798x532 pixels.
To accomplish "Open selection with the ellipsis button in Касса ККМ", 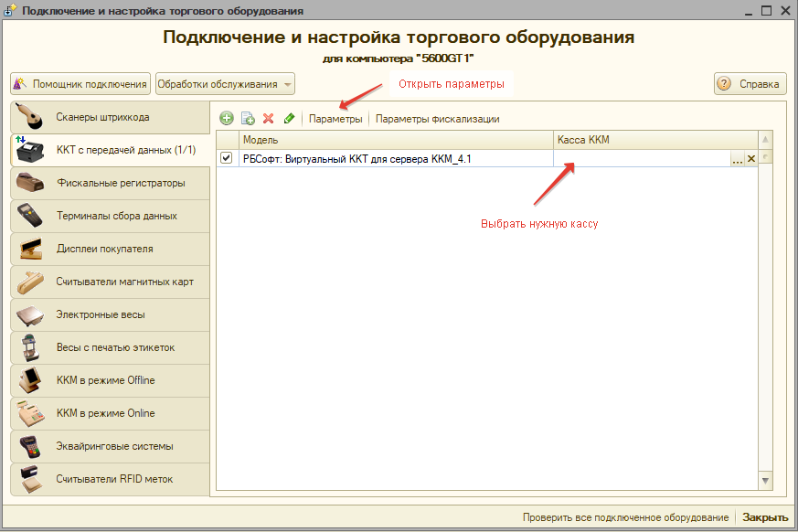I will 737,159.
